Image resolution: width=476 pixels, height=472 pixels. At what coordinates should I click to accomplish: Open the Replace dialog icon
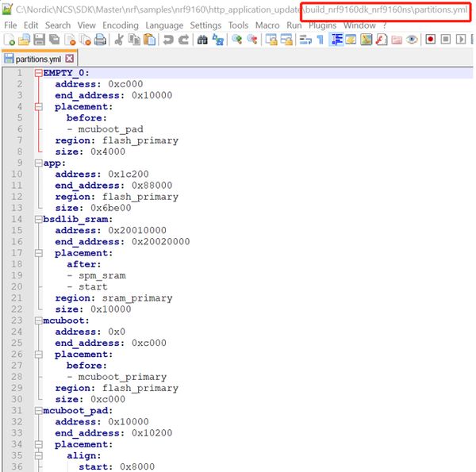click(x=217, y=40)
